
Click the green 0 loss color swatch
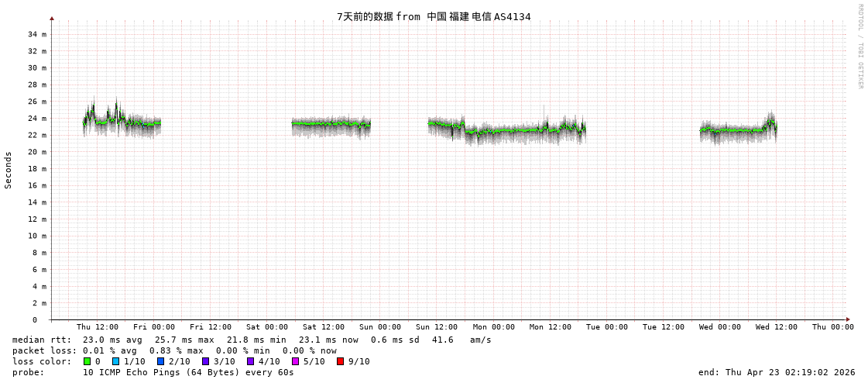point(87,361)
